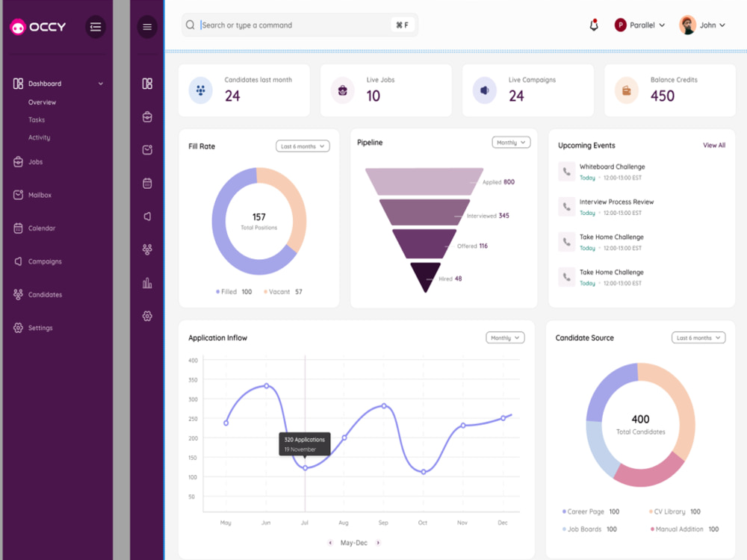
Task: Open the John user profile menu
Action: click(702, 25)
